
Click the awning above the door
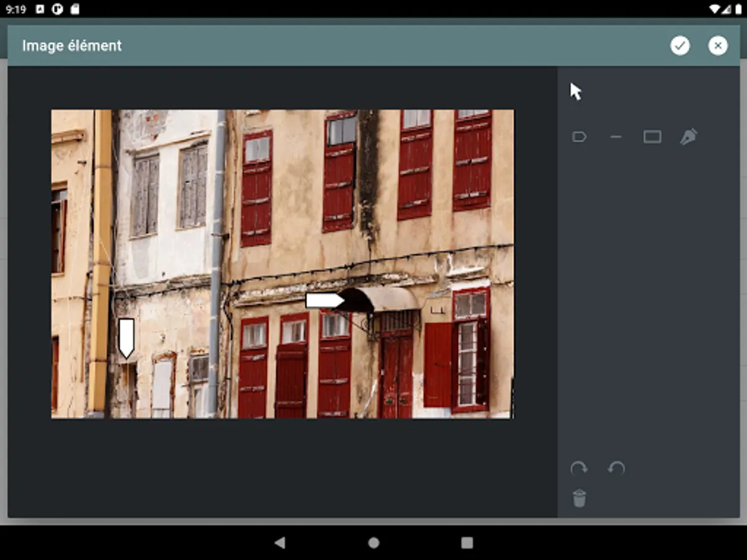(x=386, y=299)
